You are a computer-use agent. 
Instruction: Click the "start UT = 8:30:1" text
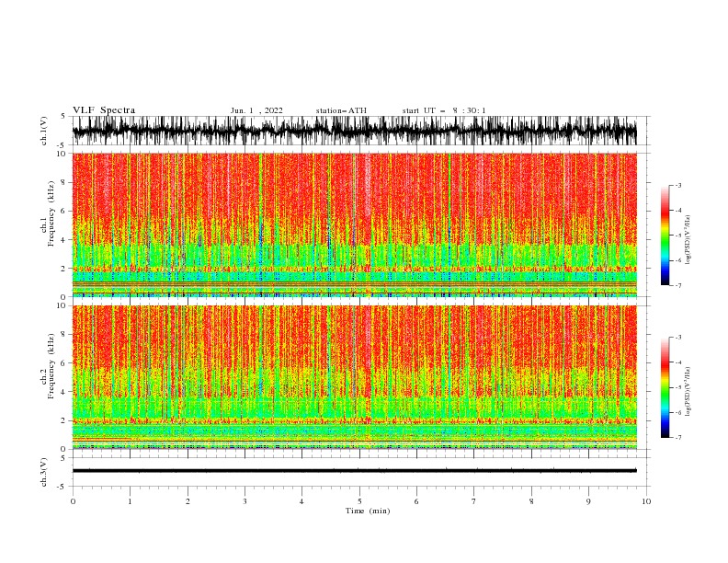point(444,110)
